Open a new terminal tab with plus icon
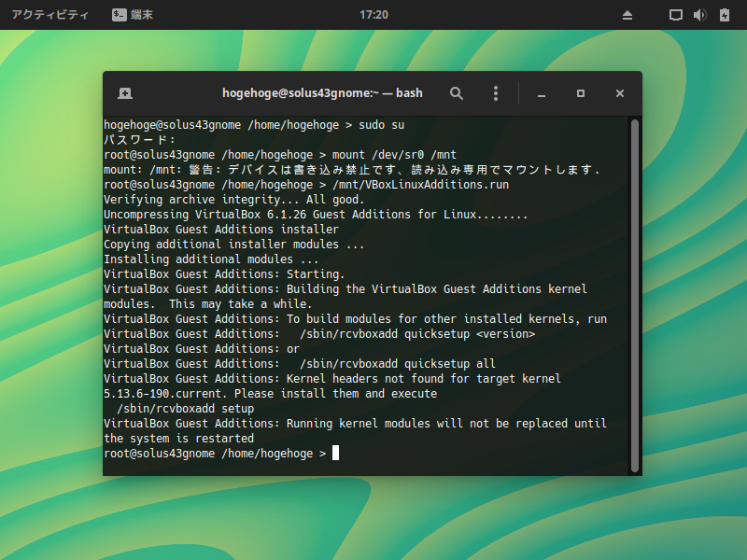Screen dimensions: 747x560 pyautogui.click(x=125, y=93)
